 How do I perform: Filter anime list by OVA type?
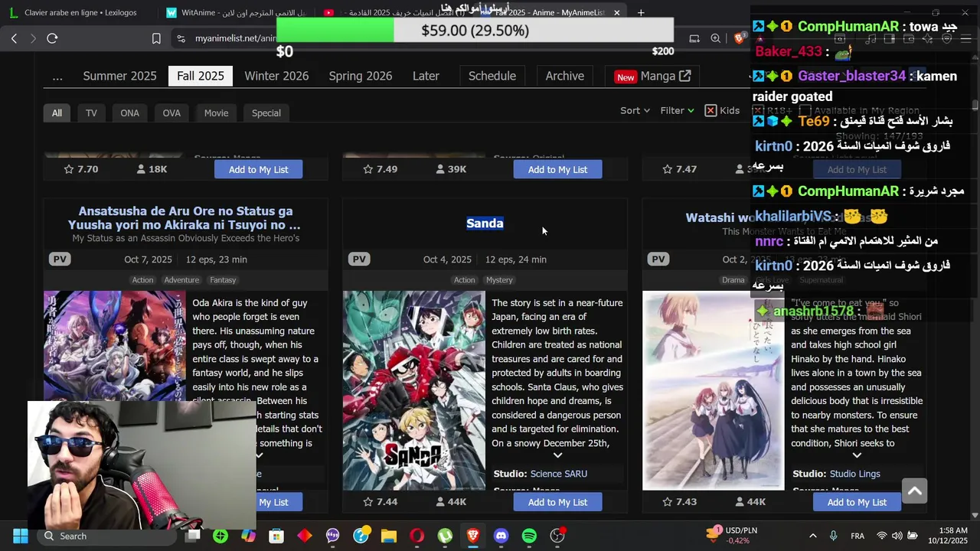coord(171,112)
